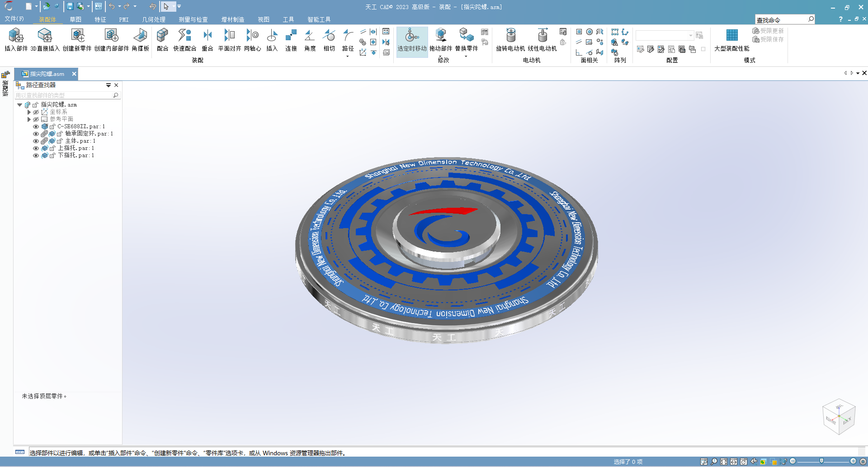Viewport: 868px width, 467px height.
Task: Click the undo arrow icon
Action: click(112, 6)
